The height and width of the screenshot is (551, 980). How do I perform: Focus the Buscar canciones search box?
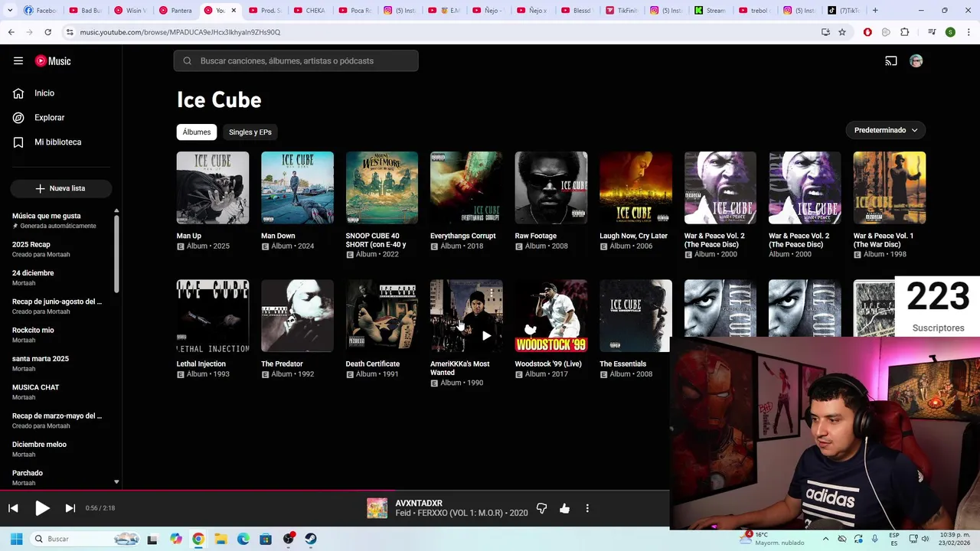coord(296,61)
